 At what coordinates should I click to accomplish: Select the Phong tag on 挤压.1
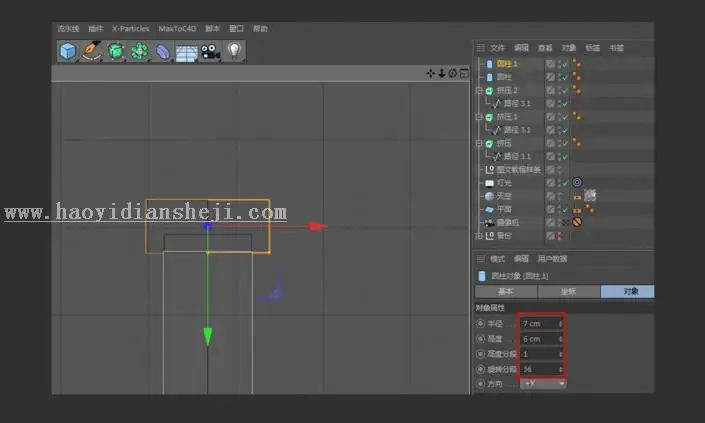click(x=577, y=117)
